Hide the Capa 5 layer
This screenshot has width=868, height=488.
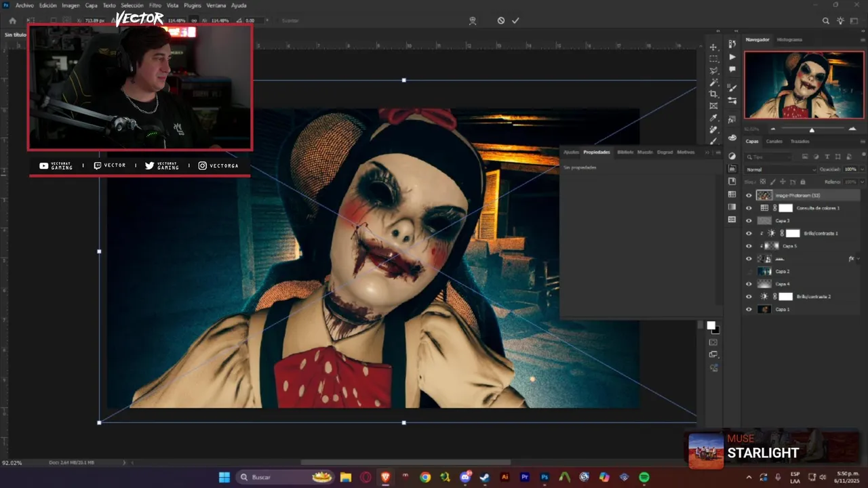[749, 246]
